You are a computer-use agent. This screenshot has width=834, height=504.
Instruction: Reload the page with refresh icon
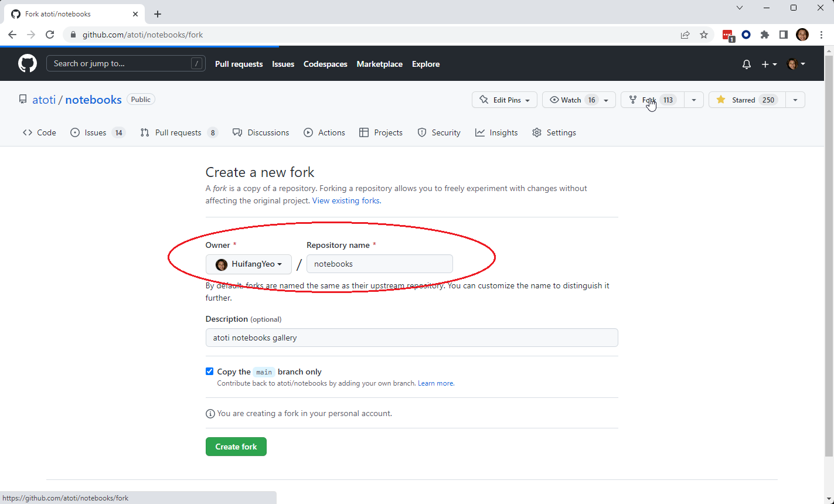coord(50,35)
